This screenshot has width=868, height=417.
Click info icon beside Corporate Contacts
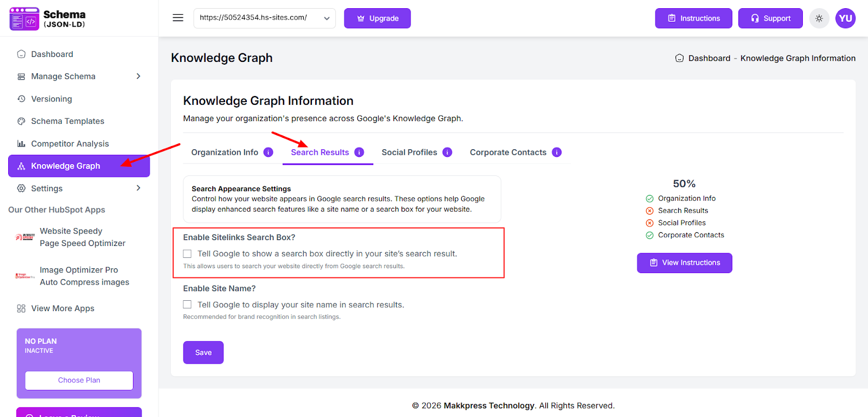pyautogui.click(x=557, y=153)
